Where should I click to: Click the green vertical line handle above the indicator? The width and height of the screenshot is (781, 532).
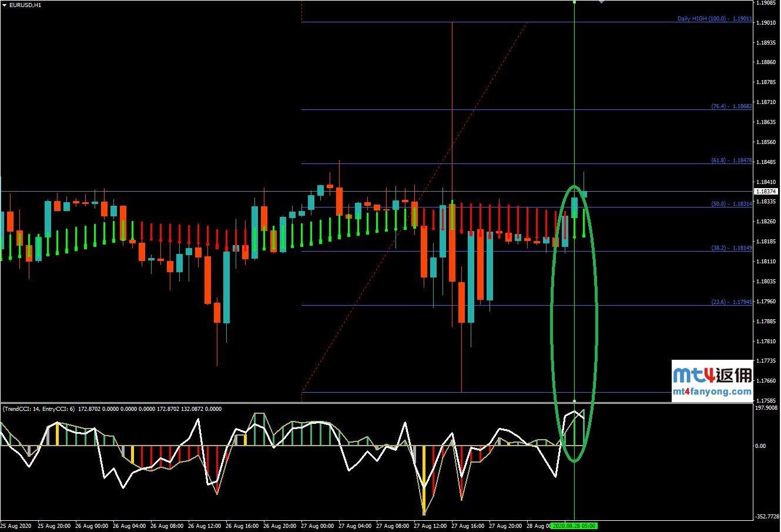(574, 401)
